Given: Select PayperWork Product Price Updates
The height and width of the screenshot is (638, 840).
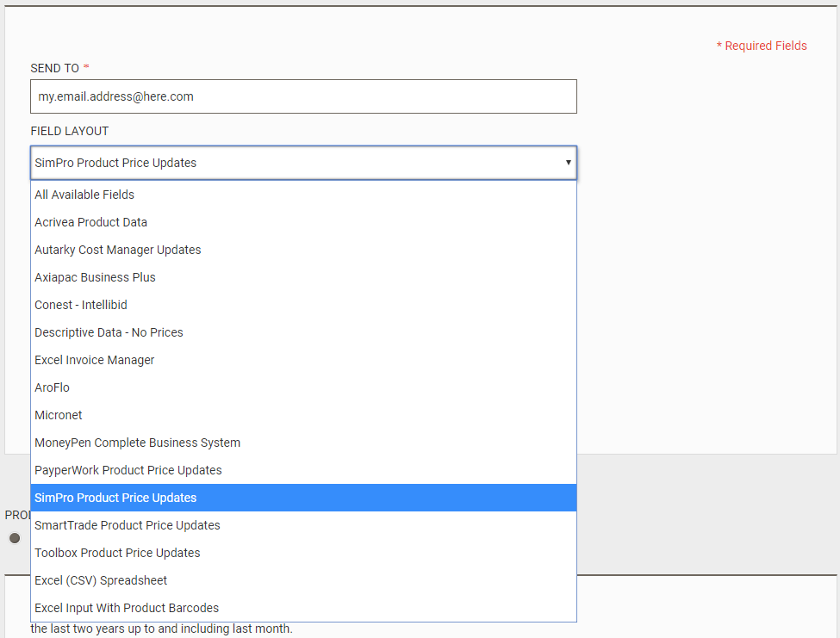Looking at the screenshot, I should click(x=303, y=470).
